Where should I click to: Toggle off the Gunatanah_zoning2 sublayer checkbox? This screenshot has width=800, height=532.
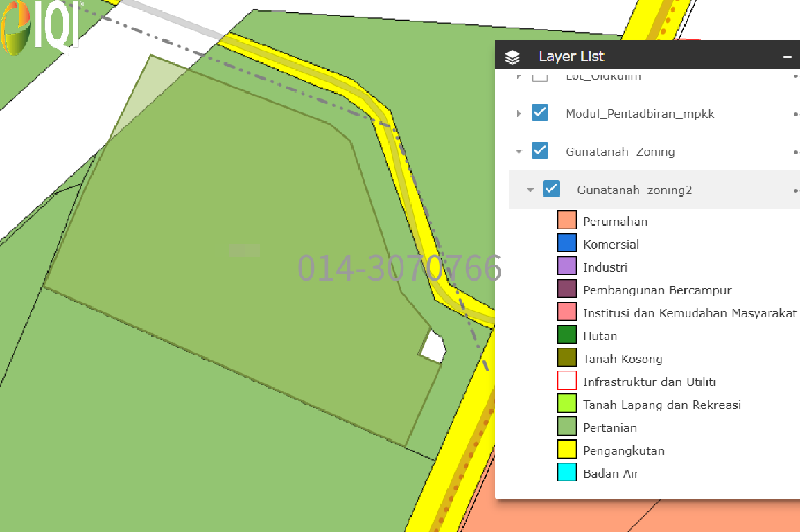(x=551, y=189)
